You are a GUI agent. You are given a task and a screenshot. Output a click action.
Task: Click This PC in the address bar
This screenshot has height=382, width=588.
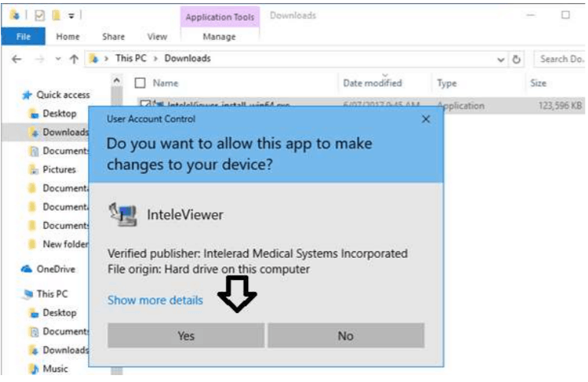131,58
